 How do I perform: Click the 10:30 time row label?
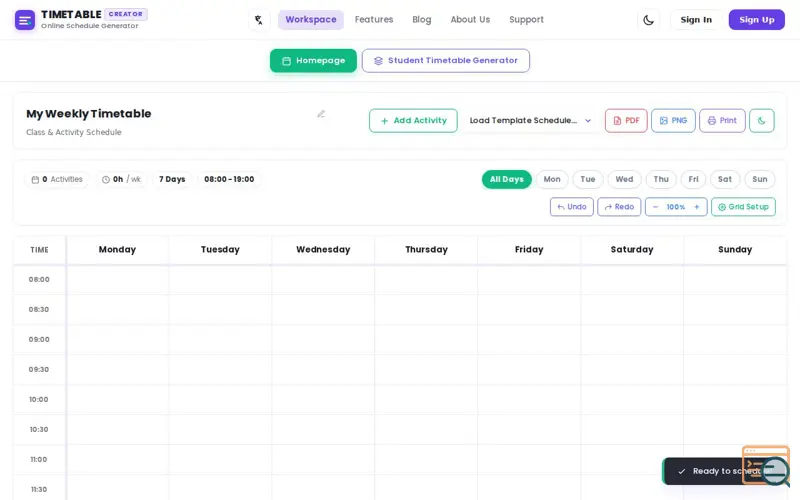[x=39, y=430]
